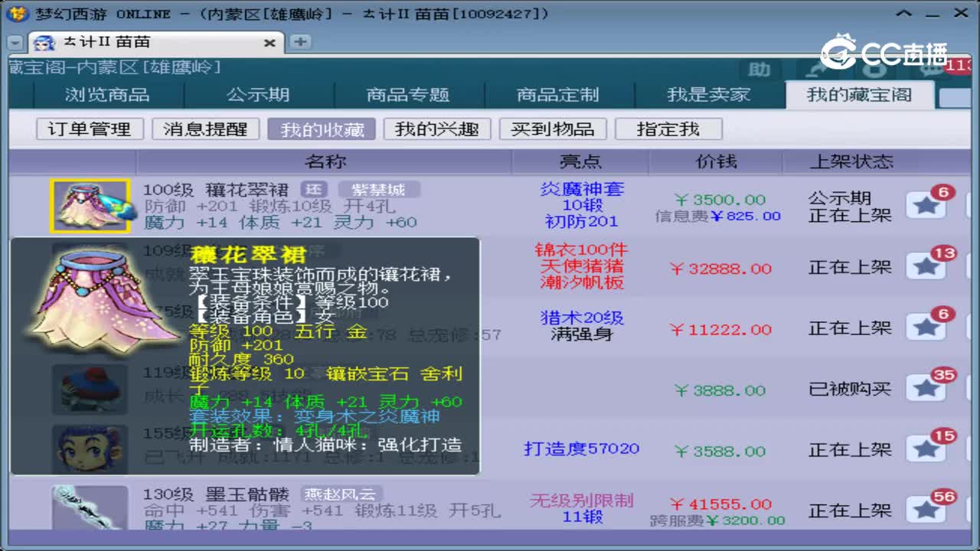The height and width of the screenshot is (551, 980).
Task: Click the share arrow icon in the top toolbar
Action: 814,71
